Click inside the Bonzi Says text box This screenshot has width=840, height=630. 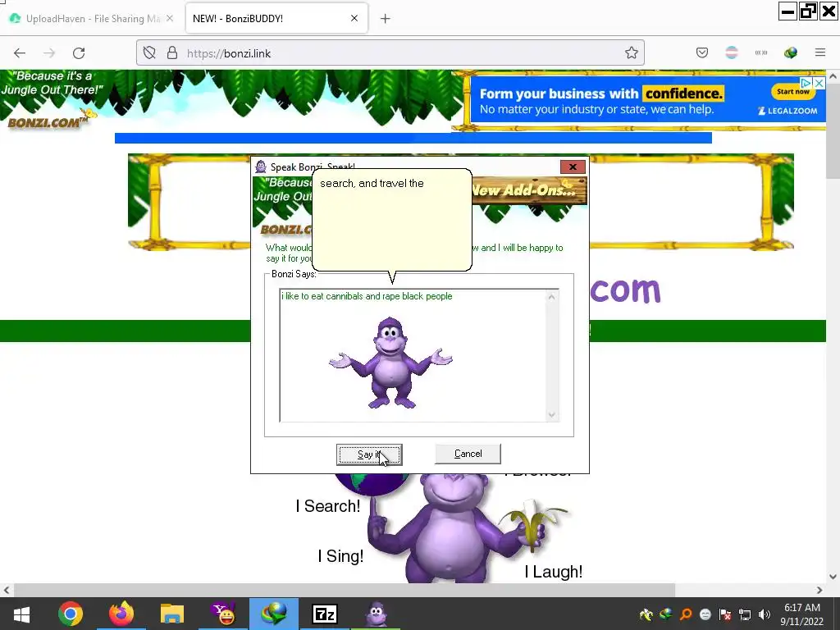point(413,356)
